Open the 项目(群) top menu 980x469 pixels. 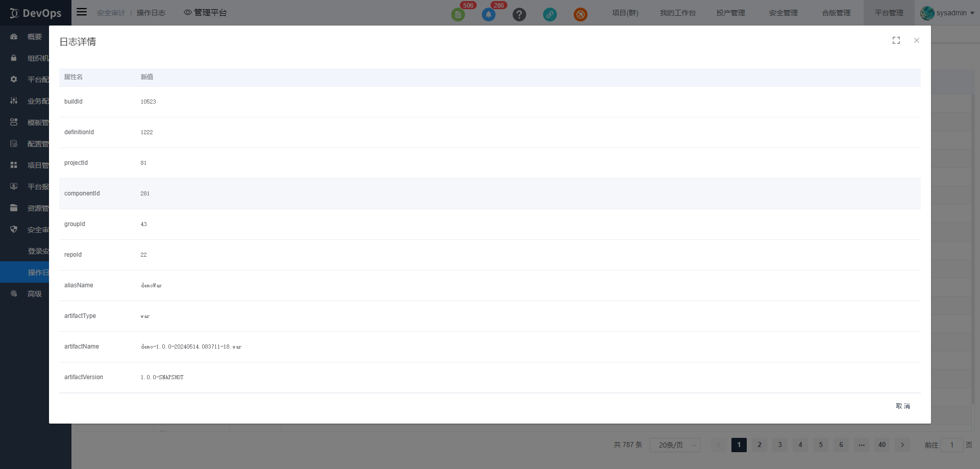click(x=625, y=13)
